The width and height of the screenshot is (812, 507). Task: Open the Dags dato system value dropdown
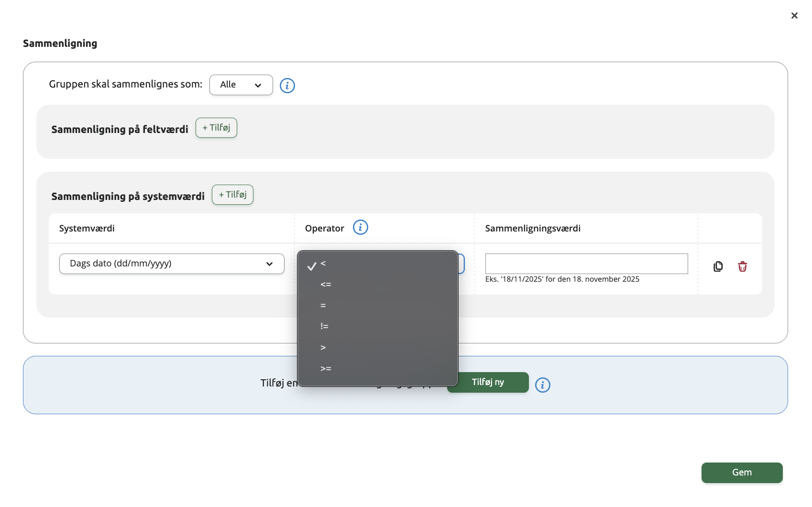coord(172,264)
